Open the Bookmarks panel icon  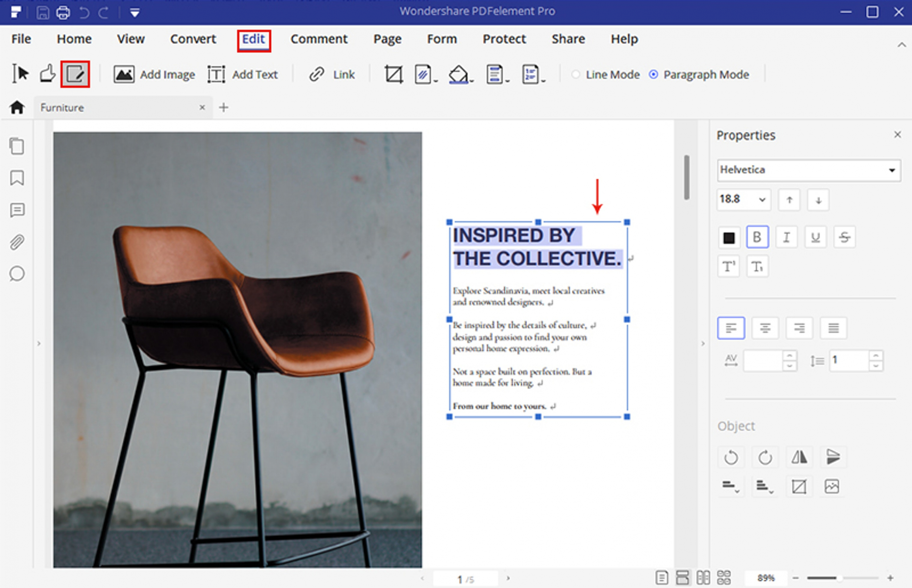(x=17, y=178)
